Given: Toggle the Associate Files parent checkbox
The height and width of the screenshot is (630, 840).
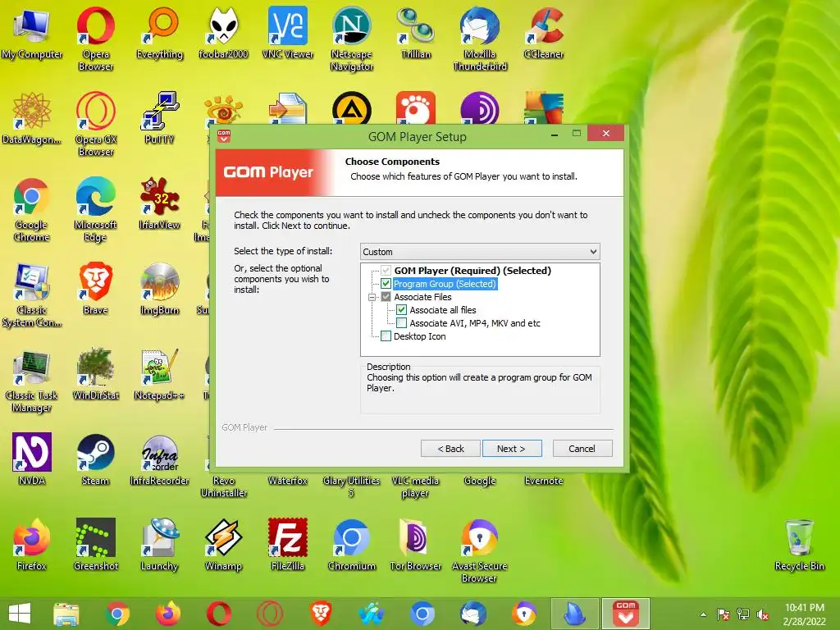Looking at the screenshot, I should point(386,297).
